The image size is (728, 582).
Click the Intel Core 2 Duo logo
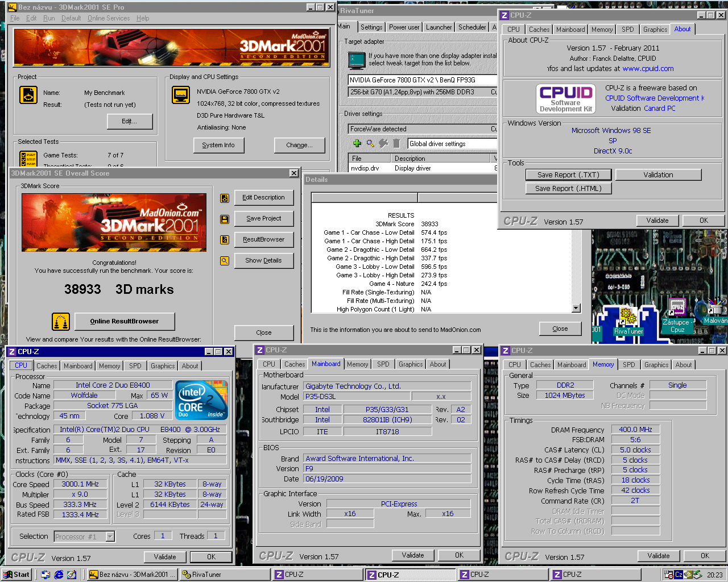pyautogui.click(x=202, y=400)
